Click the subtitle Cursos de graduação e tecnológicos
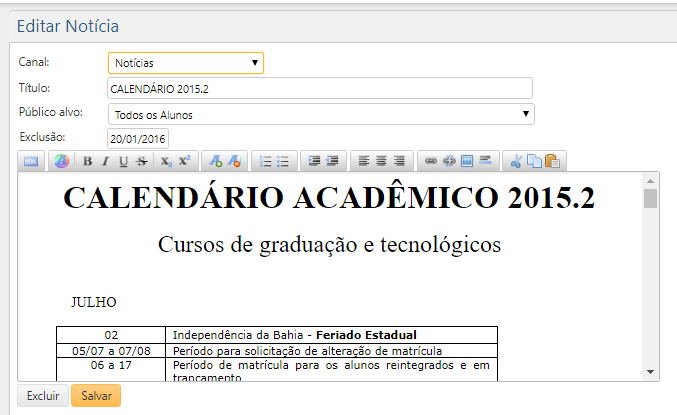This screenshot has width=677, height=415. tap(329, 245)
